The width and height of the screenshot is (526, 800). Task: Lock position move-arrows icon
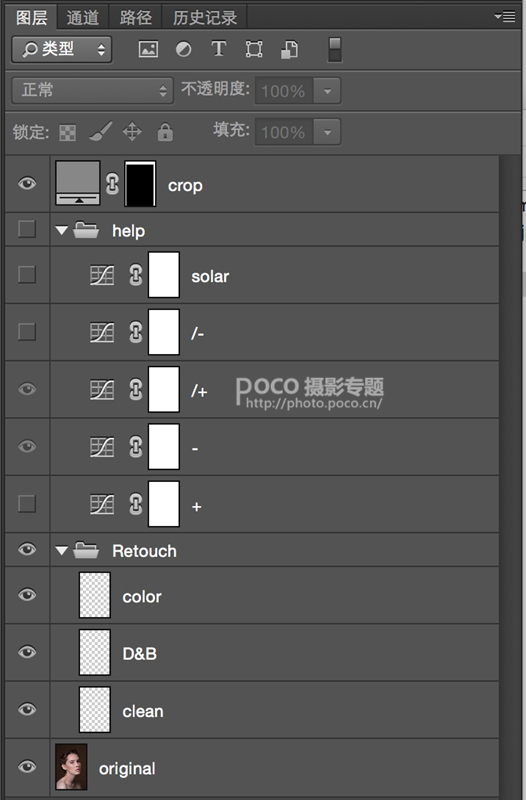click(132, 132)
